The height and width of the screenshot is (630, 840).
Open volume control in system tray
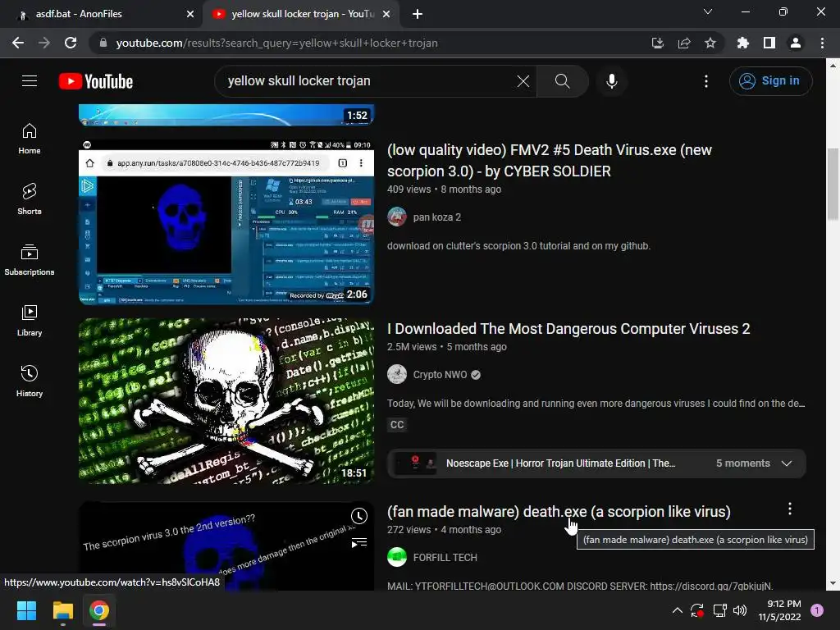(x=740, y=610)
